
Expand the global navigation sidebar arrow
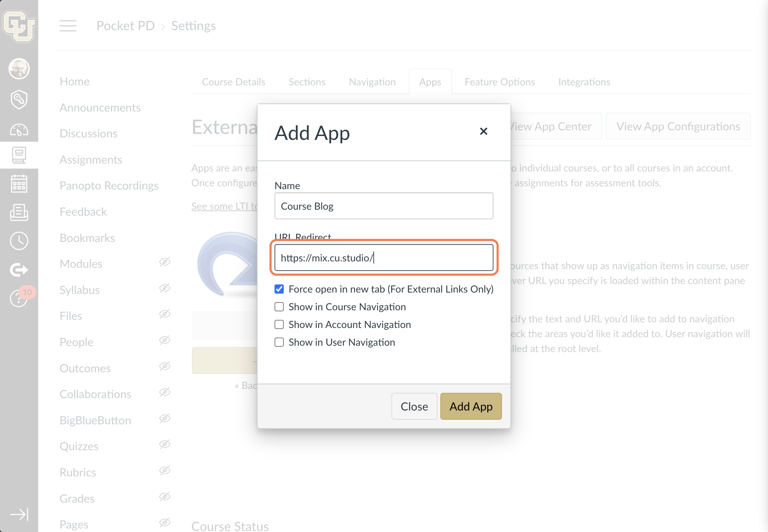point(19,514)
